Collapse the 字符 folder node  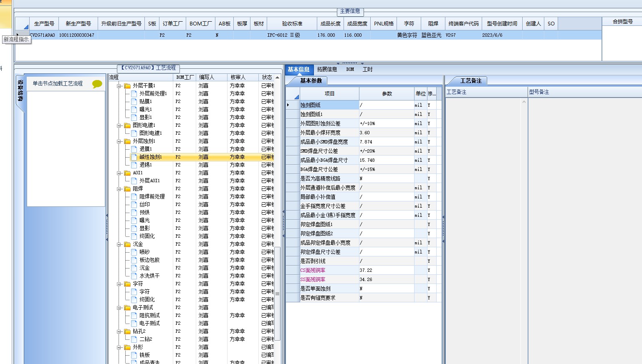pos(119,284)
